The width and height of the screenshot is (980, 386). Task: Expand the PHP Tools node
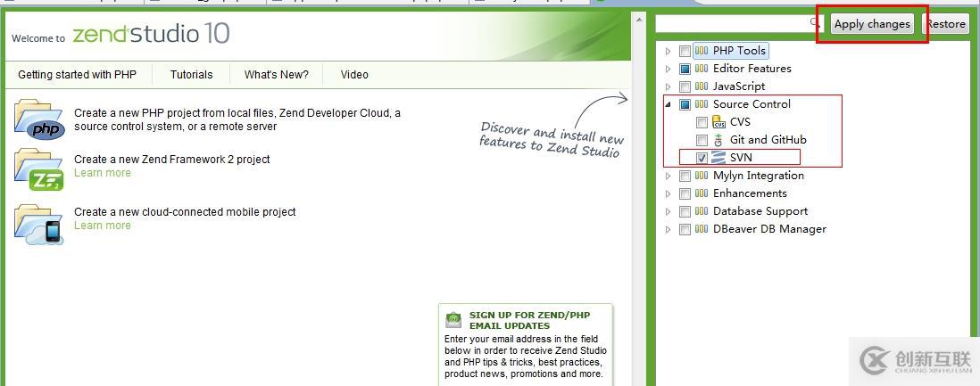pyautogui.click(x=669, y=51)
